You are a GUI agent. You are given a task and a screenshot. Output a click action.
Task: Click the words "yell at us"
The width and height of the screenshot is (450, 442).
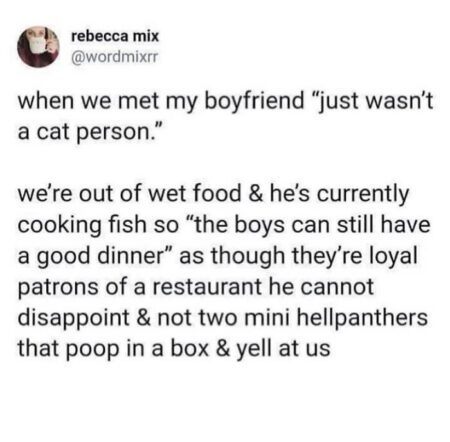pos(283,348)
